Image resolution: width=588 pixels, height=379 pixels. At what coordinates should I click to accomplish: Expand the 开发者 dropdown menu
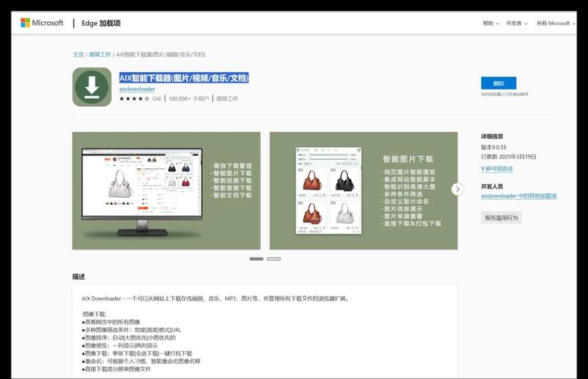point(516,23)
